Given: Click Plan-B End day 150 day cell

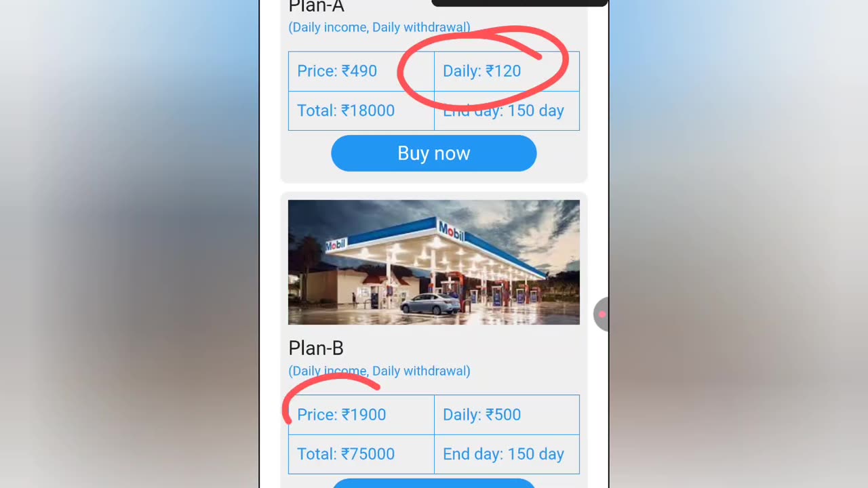Looking at the screenshot, I should coord(506,454).
